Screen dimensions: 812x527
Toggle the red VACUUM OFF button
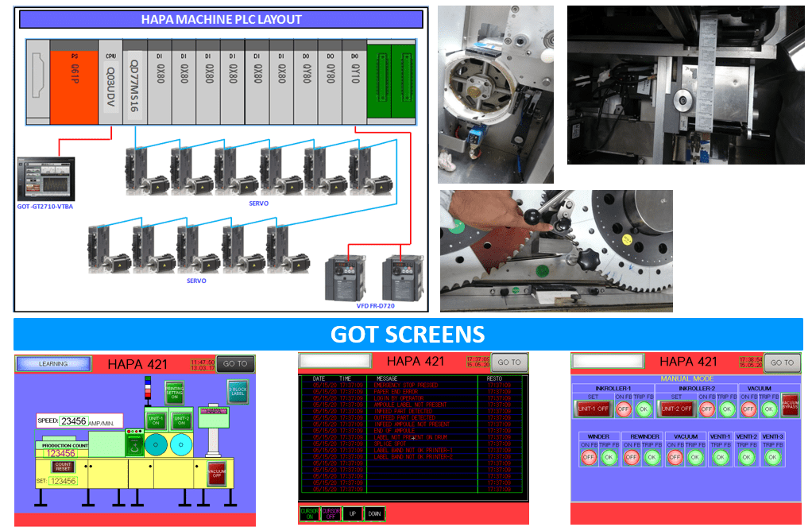(x=216, y=473)
